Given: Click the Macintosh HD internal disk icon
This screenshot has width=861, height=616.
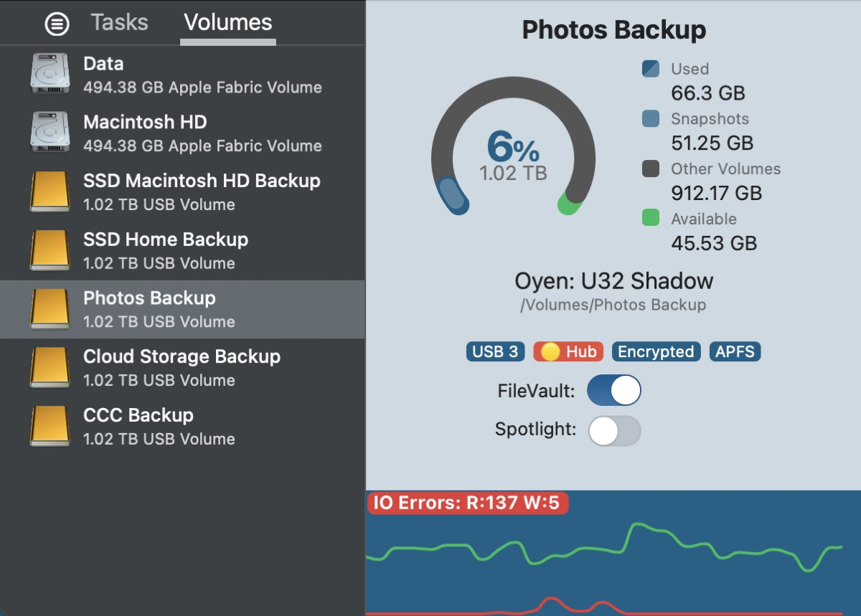Looking at the screenshot, I should [x=50, y=133].
